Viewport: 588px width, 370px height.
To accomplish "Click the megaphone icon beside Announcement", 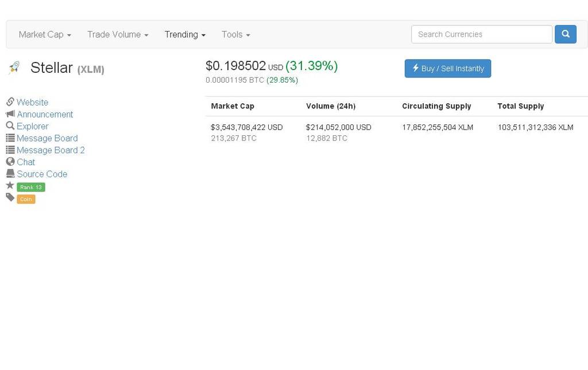I will tap(10, 114).
